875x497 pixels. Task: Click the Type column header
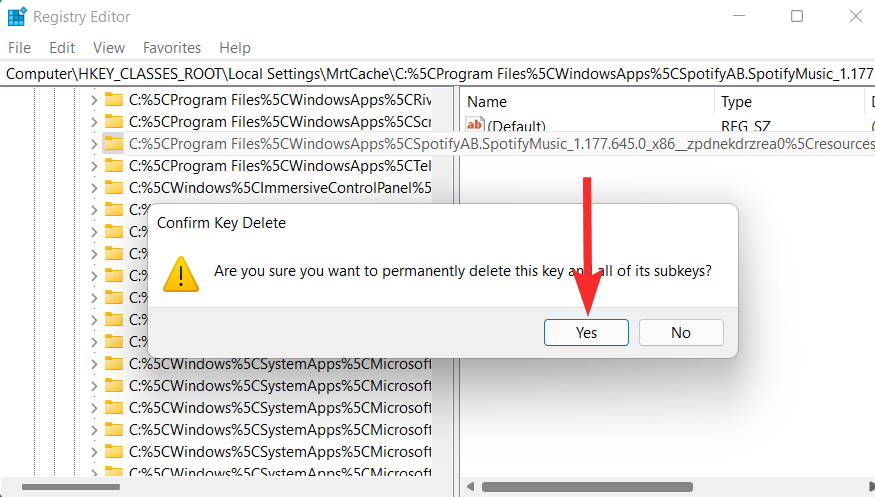tap(736, 102)
